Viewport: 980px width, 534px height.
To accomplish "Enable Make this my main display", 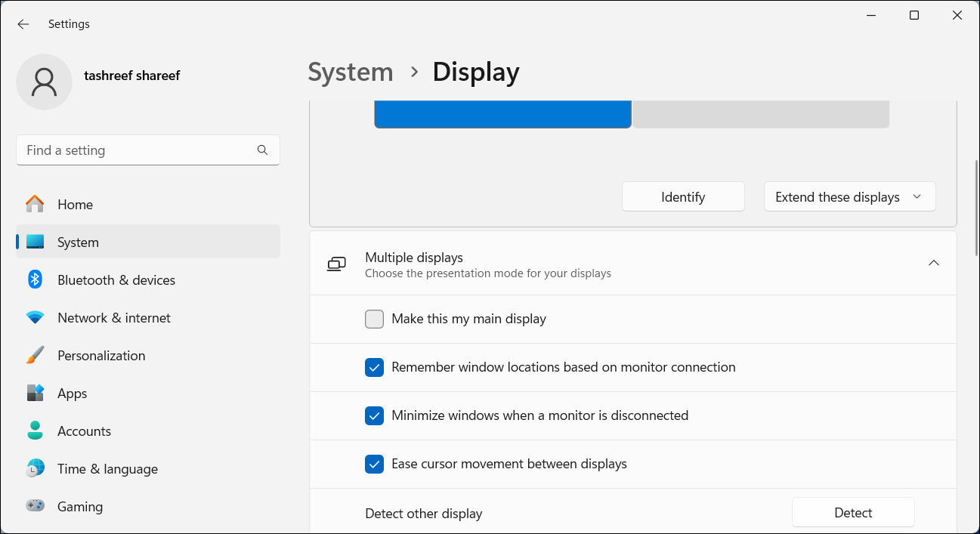I will point(374,319).
